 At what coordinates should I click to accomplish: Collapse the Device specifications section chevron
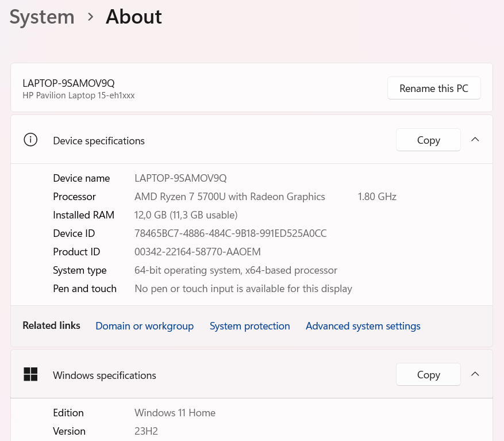coord(475,140)
